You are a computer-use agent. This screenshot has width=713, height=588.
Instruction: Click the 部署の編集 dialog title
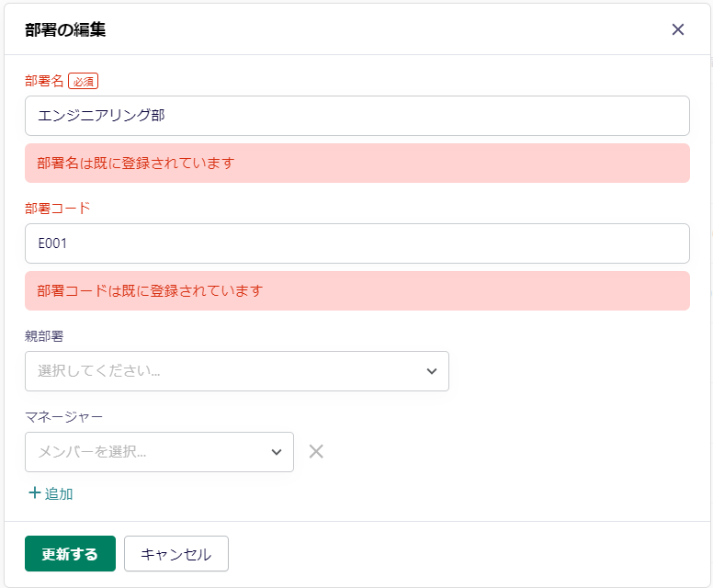click(x=65, y=29)
